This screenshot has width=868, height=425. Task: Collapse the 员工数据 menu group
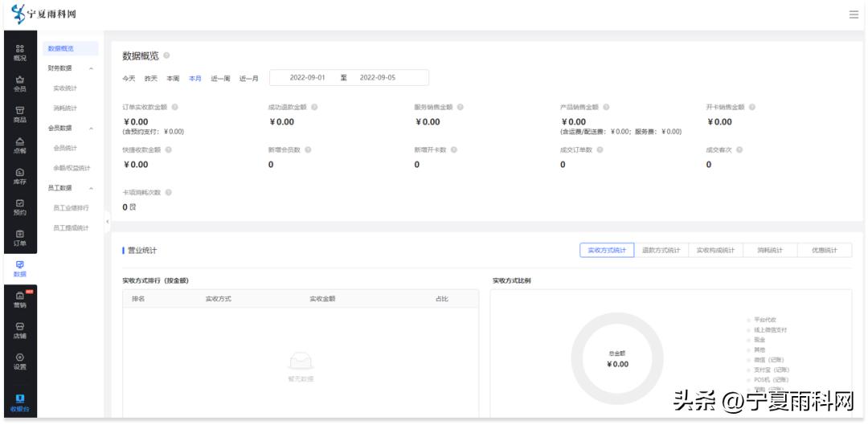[91, 188]
